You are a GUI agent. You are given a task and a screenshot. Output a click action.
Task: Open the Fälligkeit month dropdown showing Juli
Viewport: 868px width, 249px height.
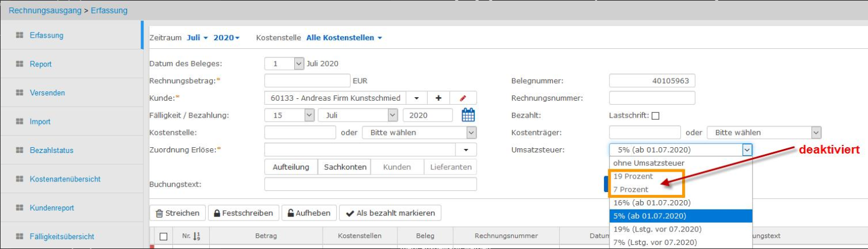point(358,115)
